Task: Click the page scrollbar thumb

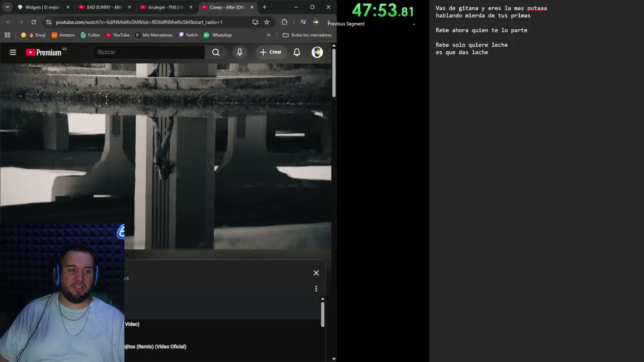Action: click(x=334, y=73)
